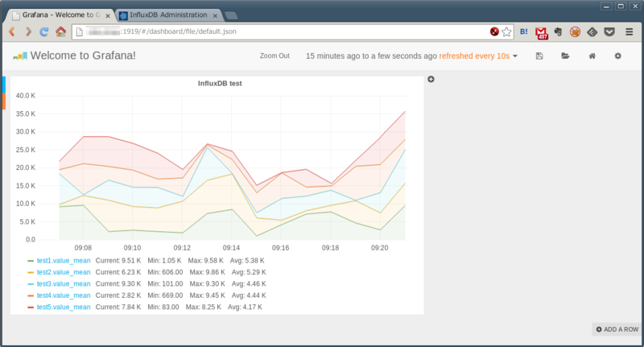Click the Pocket save extension icon
Viewport: 644px width, 347px height.
tap(609, 31)
